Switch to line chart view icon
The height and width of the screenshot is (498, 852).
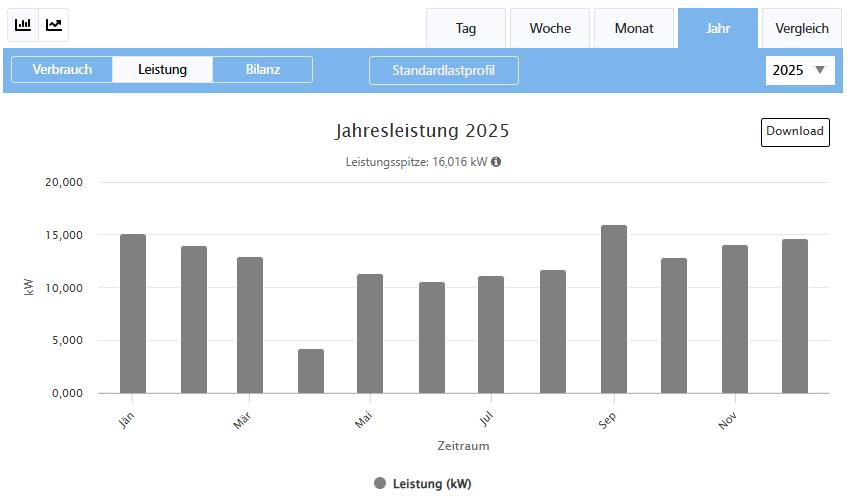click(x=54, y=25)
